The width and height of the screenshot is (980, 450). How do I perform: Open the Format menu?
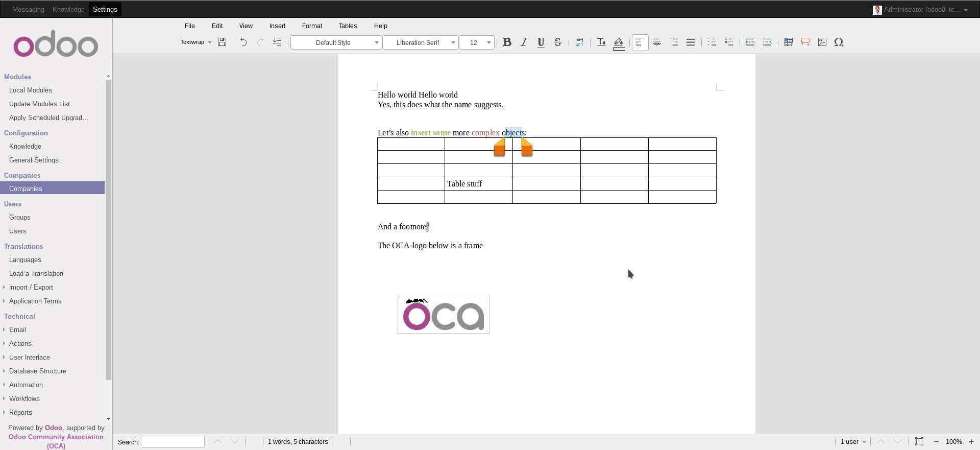click(312, 26)
